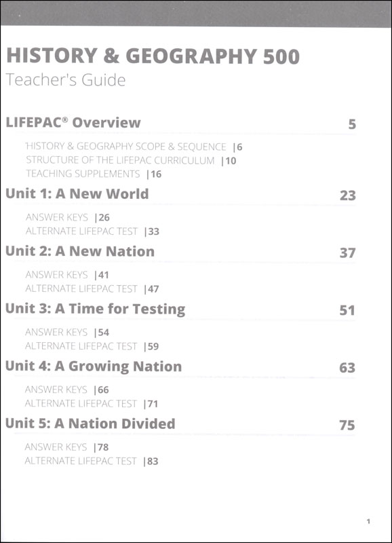The width and height of the screenshot is (392, 543).
Task: Open Unit 1 Alternate LIFEPAC Test entry
Action: point(92,231)
